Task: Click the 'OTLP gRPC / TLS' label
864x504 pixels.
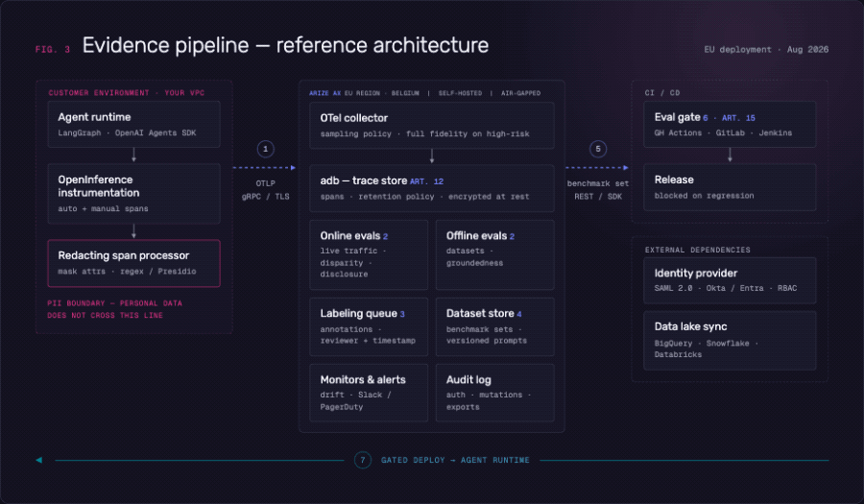Action: [x=265, y=190]
